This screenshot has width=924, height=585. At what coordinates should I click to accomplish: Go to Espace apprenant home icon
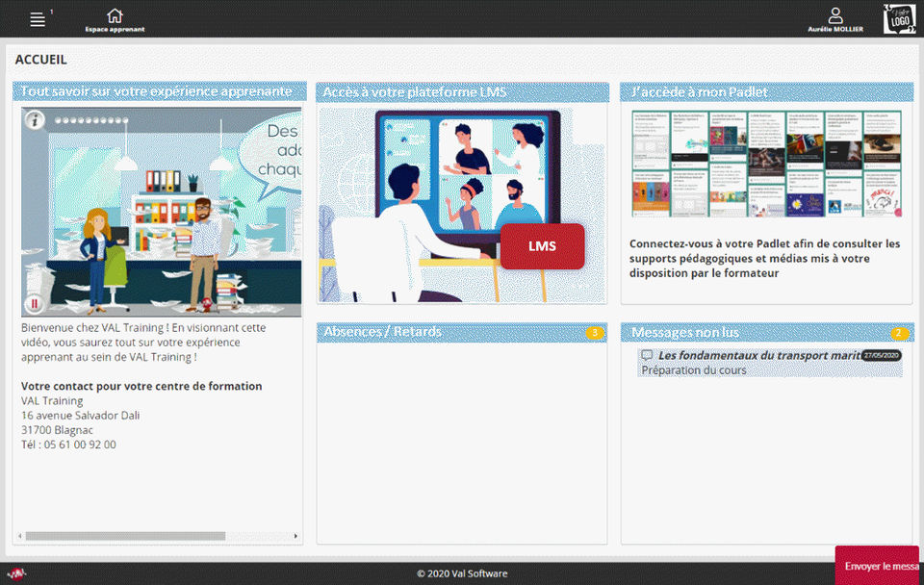coord(115,15)
